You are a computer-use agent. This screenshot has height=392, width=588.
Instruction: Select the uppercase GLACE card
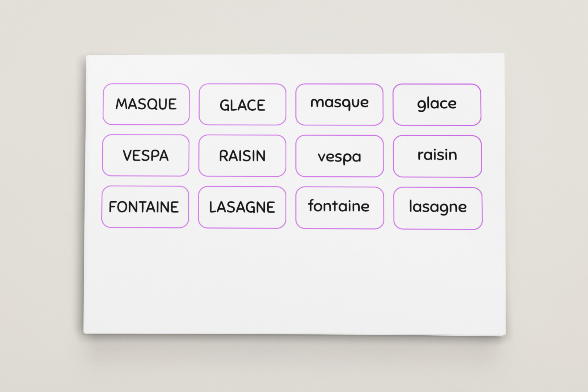242,104
